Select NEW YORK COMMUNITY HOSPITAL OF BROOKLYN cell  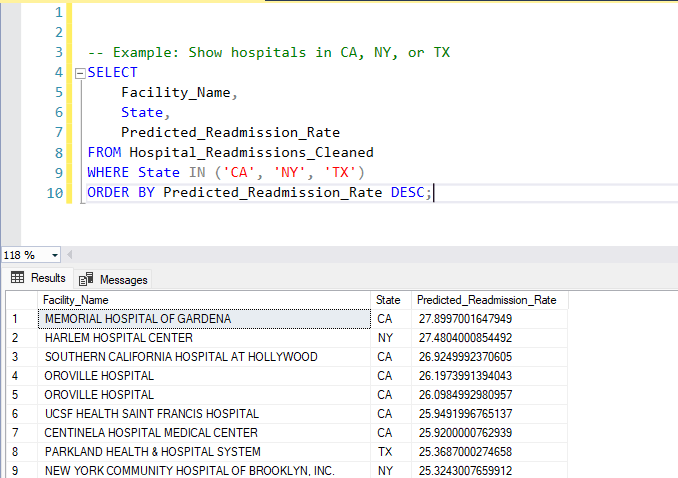[204, 470]
